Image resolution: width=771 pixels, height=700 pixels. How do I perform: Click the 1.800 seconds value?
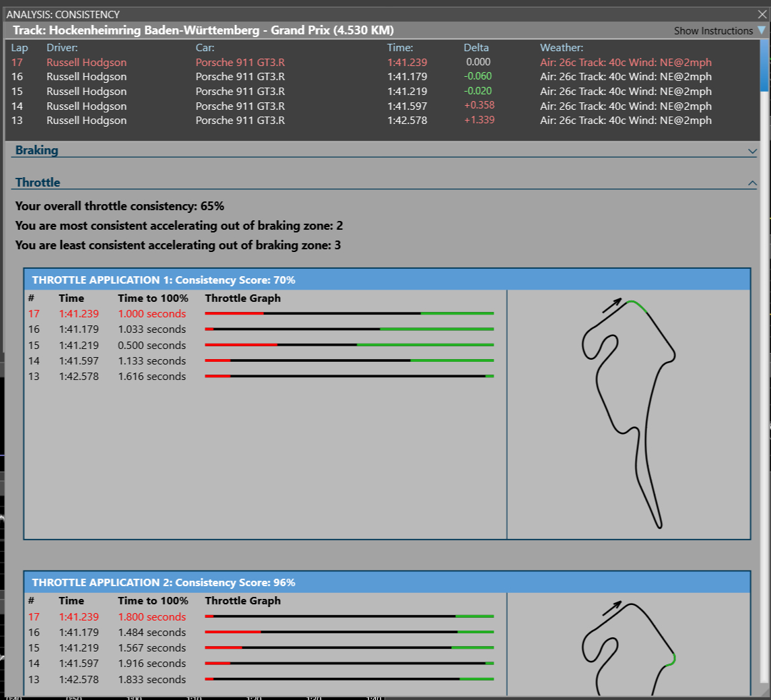(152, 617)
